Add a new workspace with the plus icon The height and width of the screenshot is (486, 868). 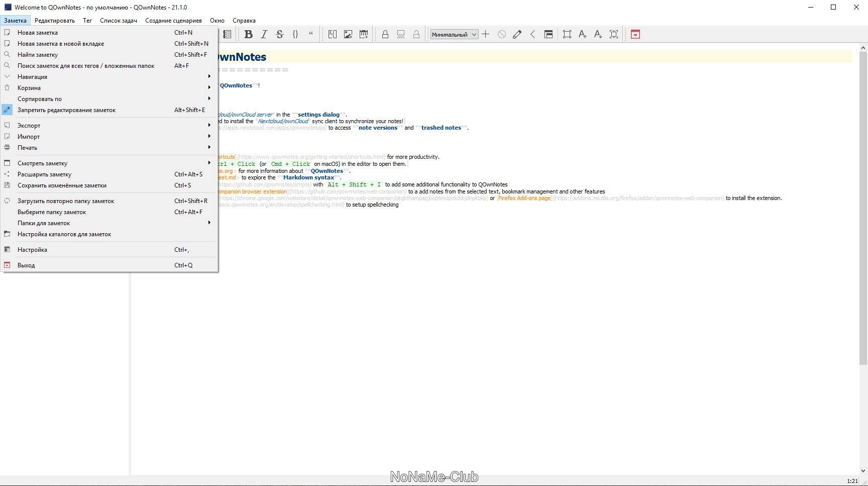pos(486,34)
